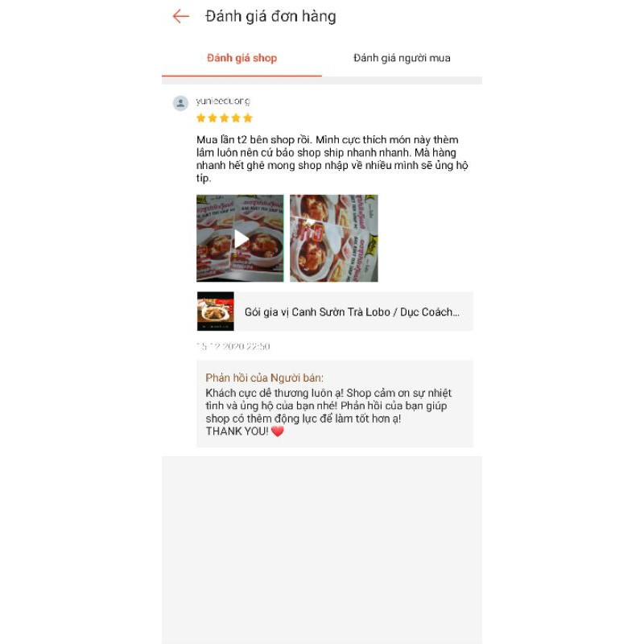644x644 pixels.
Task: Select the red heart emoji in reply
Action: [278, 431]
